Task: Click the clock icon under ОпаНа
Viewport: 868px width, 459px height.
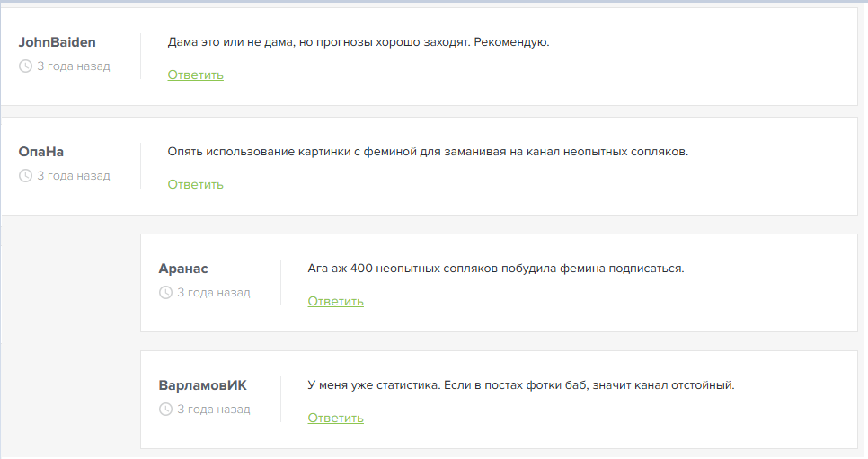Action: (x=25, y=176)
